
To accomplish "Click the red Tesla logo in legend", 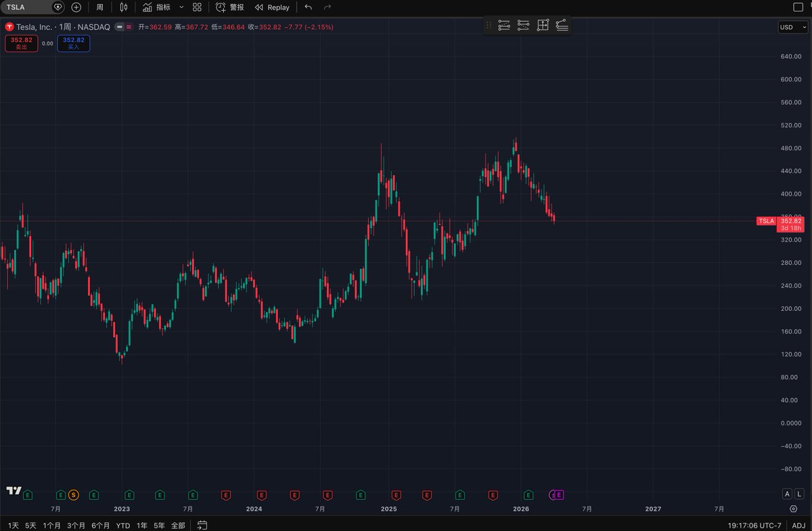I will coord(9,26).
